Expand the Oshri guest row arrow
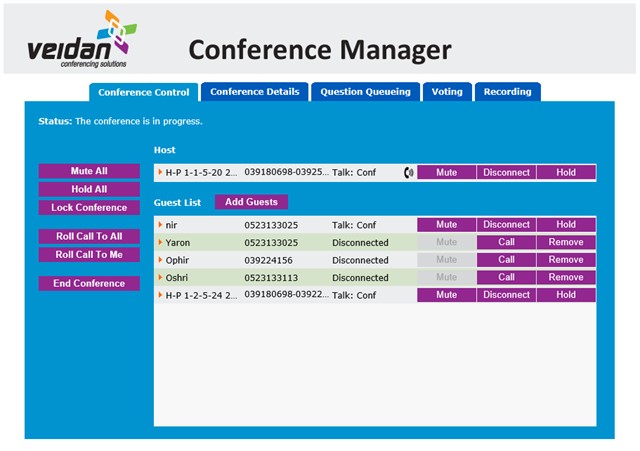Screen dimensions: 640x451 (x=160, y=278)
